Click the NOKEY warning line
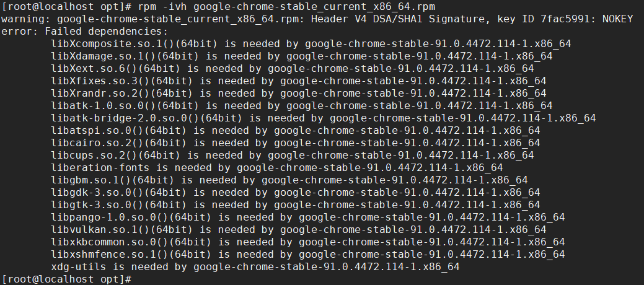644x285 pixels. click(317, 19)
